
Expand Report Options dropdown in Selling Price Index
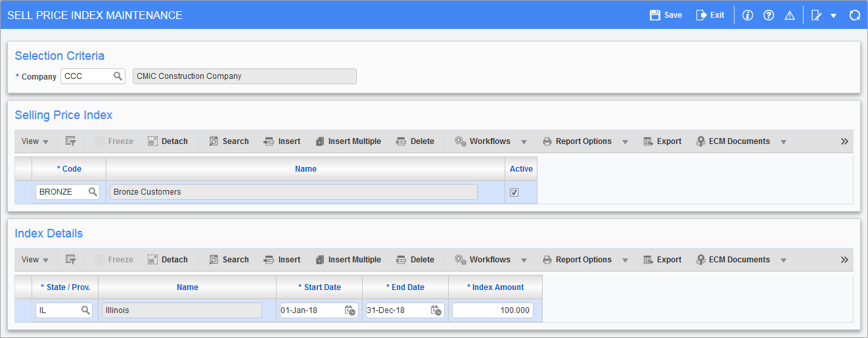[625, 141]
